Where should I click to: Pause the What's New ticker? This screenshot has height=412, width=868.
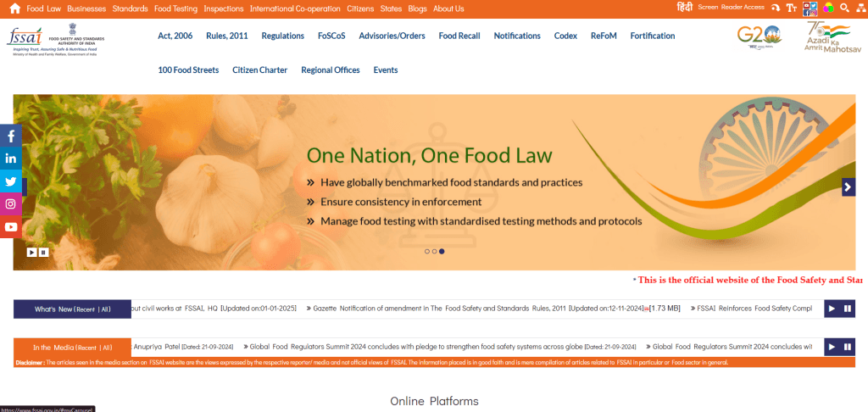(x=848, y=309)
